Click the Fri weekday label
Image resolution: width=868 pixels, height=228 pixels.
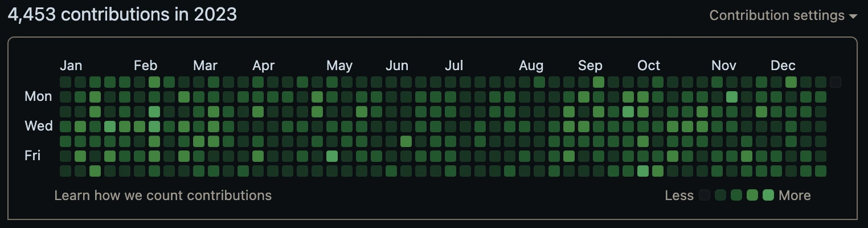(32, 156)
